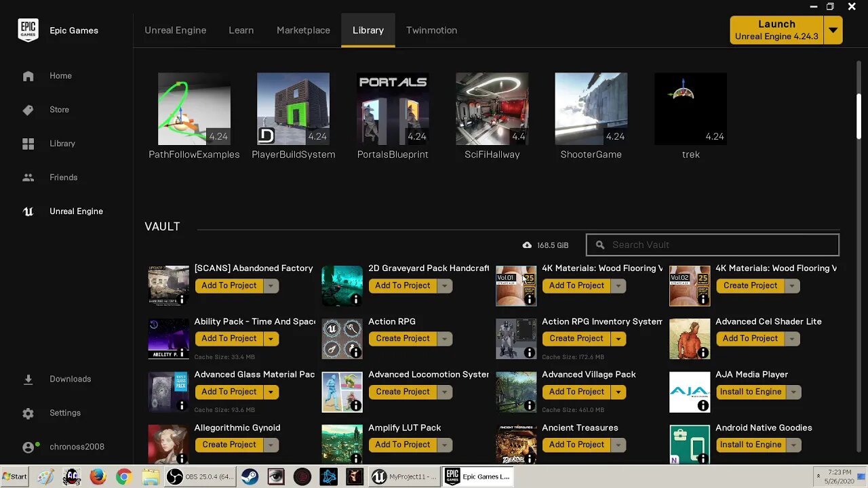Open the ShooterGame project thumbnail
This screenshot has height=488, width=868.
pyautogui.click(x=591, y=109)
